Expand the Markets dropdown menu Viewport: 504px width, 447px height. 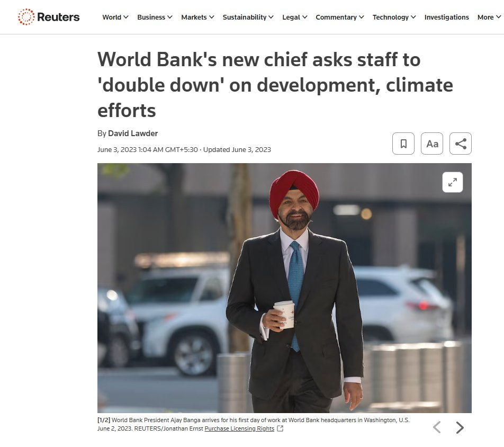(x=197, y=17)
